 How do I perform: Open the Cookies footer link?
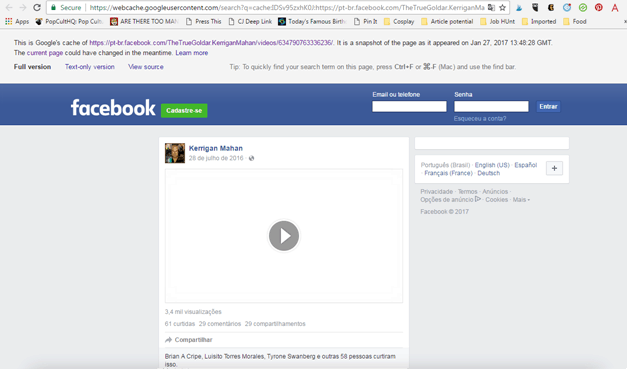497,200
